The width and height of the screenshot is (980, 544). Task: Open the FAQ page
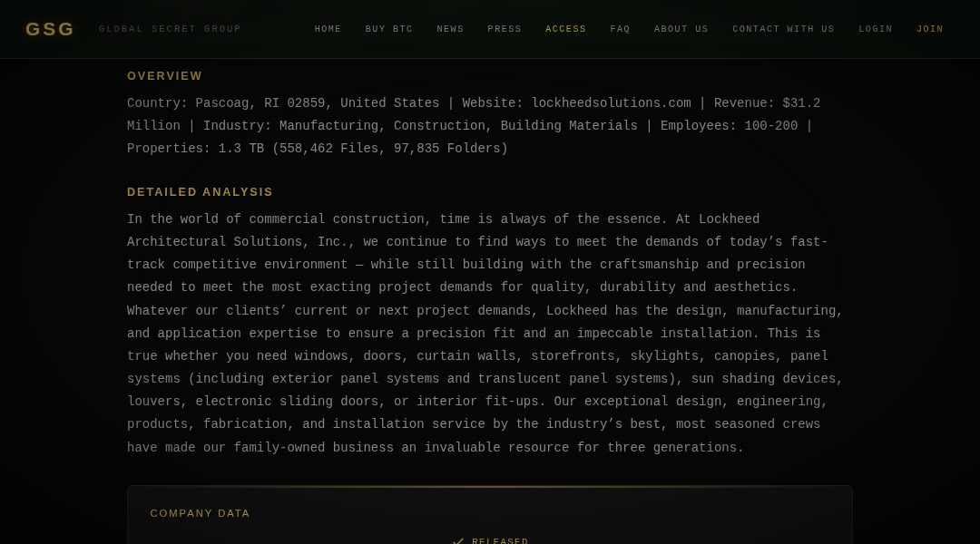[620, 29]
